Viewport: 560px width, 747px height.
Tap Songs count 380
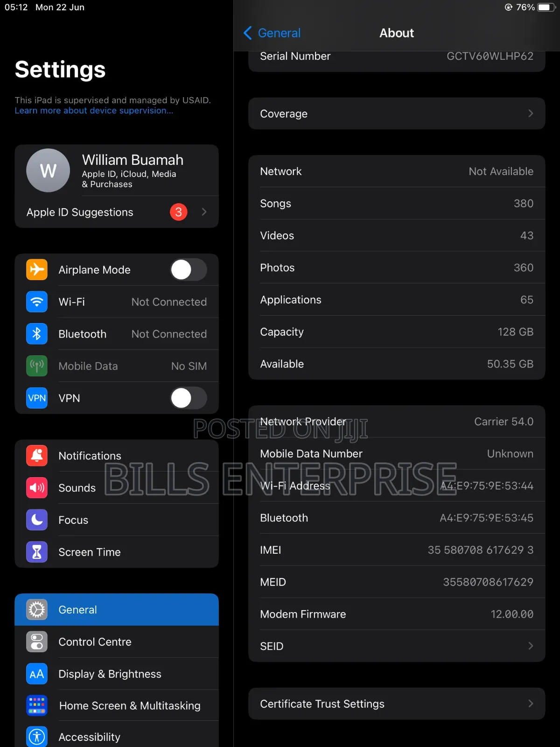pos(524,204)
